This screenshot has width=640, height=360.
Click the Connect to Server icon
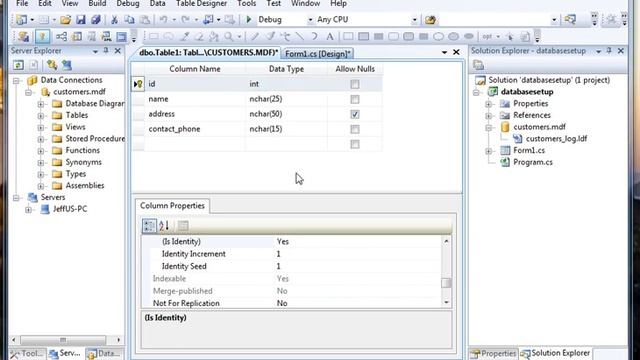coord(67,65)
